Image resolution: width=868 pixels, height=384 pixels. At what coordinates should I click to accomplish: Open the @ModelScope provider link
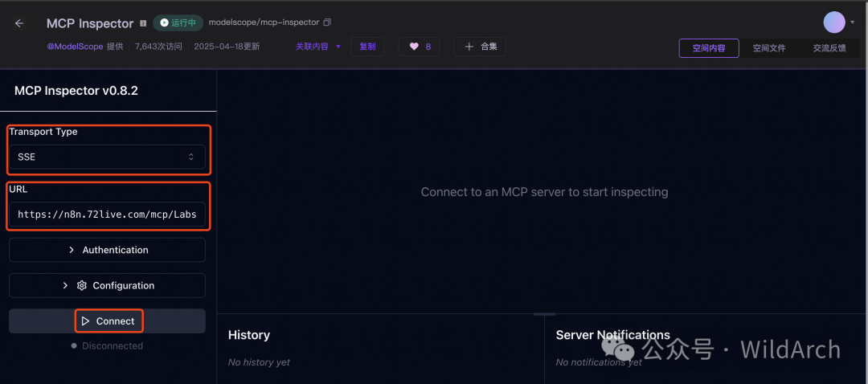click(x=75, y=47)
